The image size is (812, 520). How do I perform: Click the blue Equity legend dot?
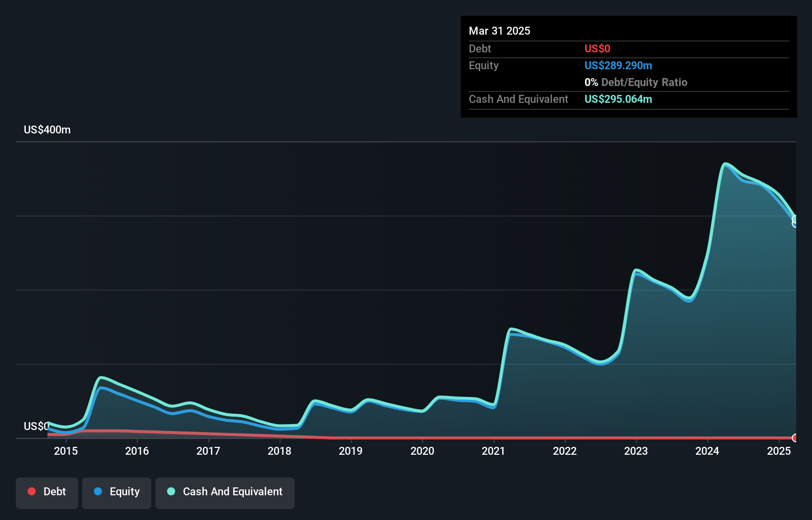98,491
